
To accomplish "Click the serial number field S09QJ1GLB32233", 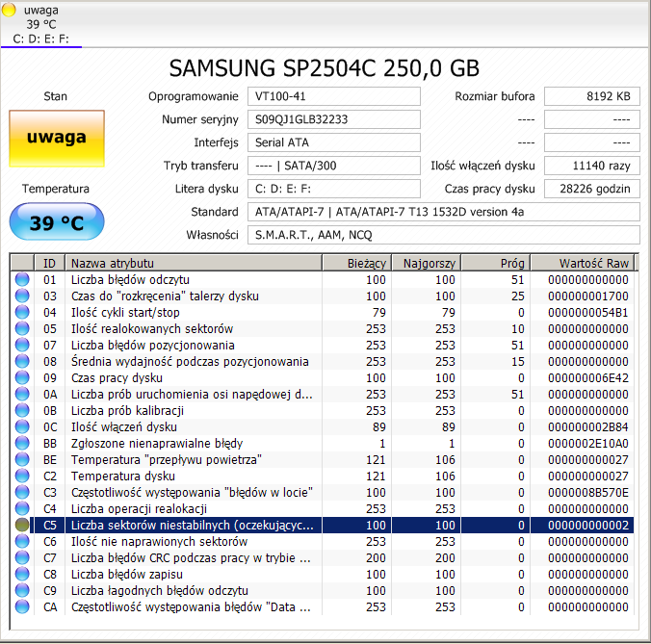I will click(x=334, y=119).
